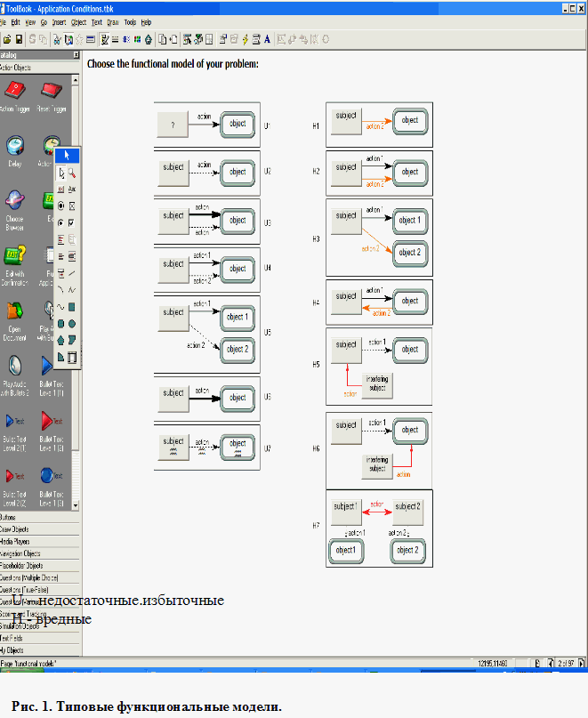Click the catalog scrollbar up arrow
The height and width of the screenshot is (718, 588).
point(76,80)
